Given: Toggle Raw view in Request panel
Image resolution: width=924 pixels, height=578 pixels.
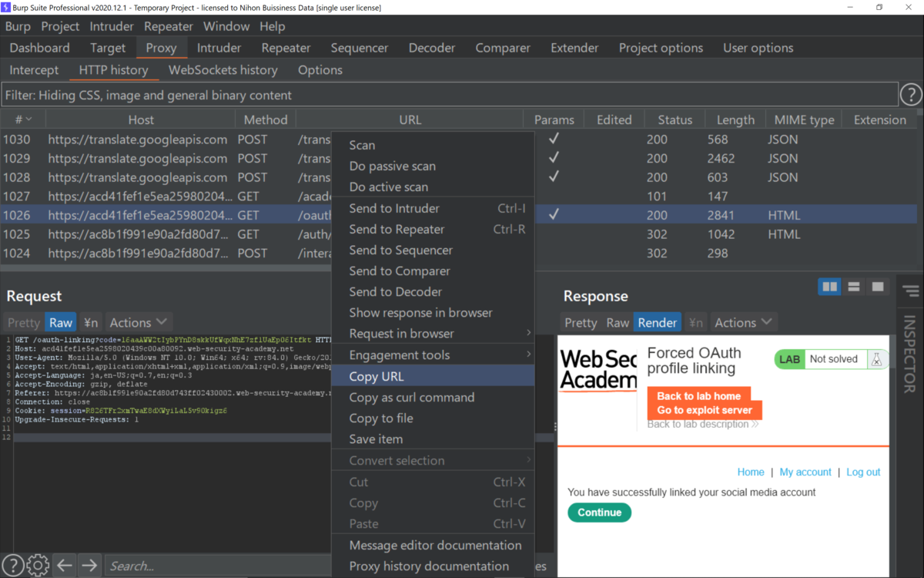Looking at the screenshot, I should pos(61,322).
